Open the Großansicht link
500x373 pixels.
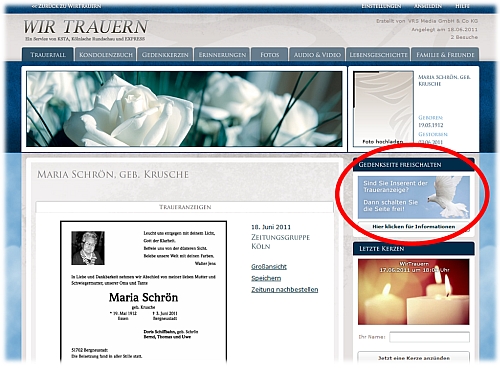click(269, 267)
